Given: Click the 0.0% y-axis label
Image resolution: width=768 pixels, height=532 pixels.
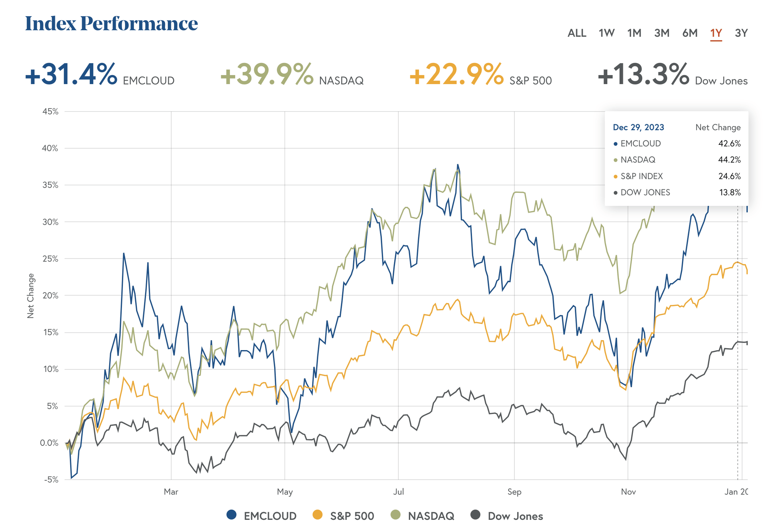Looking at the screenshot, I should (x=49, y=443).
